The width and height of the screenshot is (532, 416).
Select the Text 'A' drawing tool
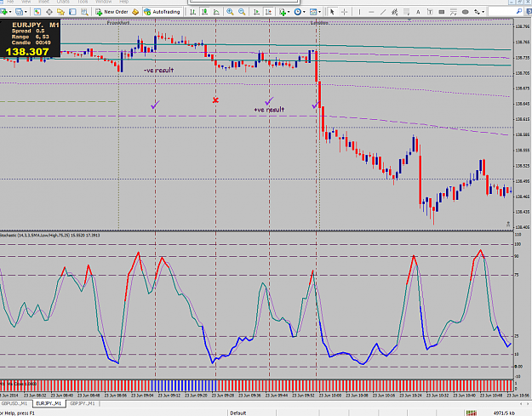[418, 12]
